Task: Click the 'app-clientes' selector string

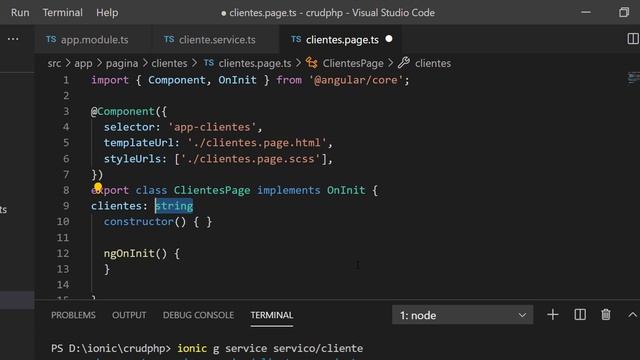Action: (x=212, y=127)
